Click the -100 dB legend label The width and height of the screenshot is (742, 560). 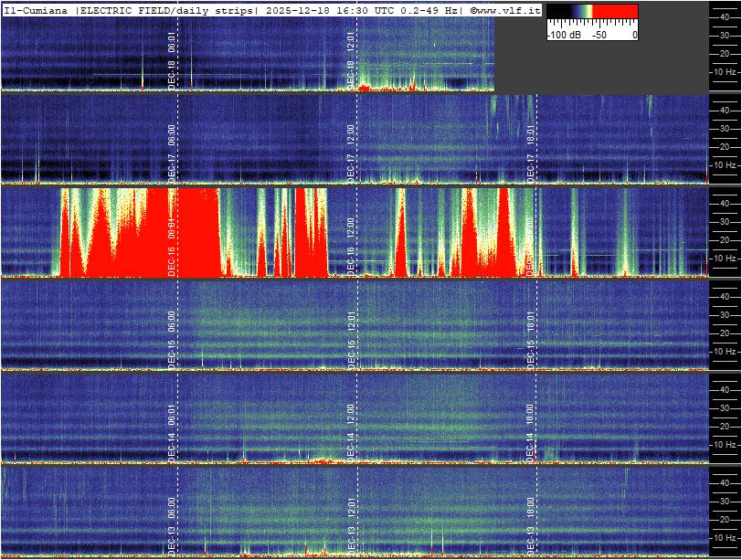562,35
